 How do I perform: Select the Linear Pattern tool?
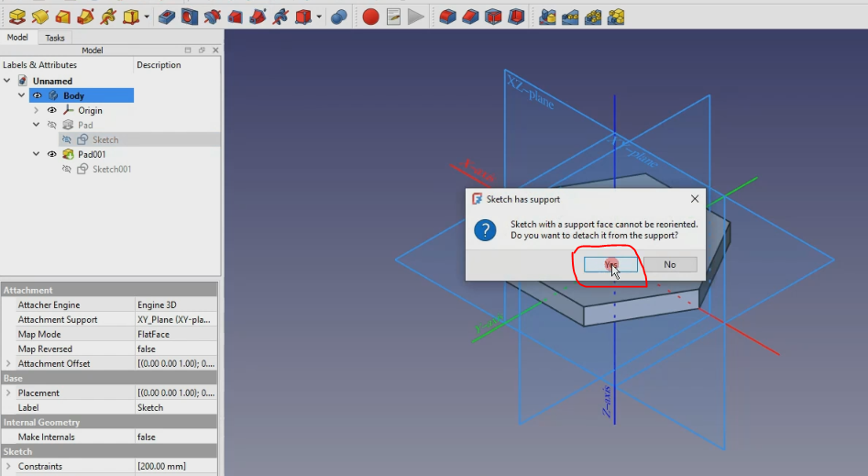click(x=570, y=17)
